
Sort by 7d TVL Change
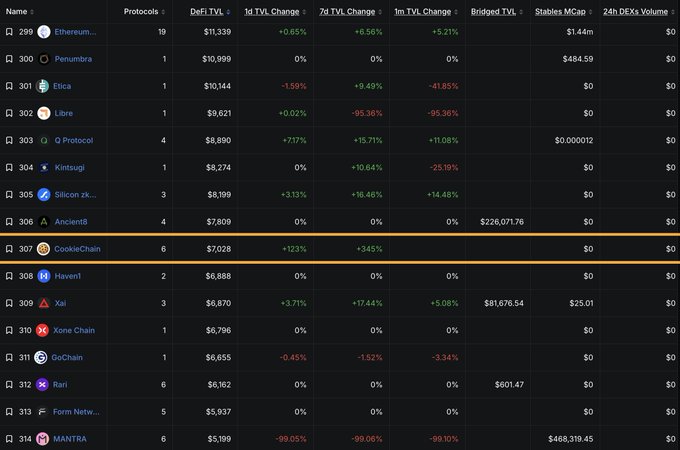[x=351, y=11]
